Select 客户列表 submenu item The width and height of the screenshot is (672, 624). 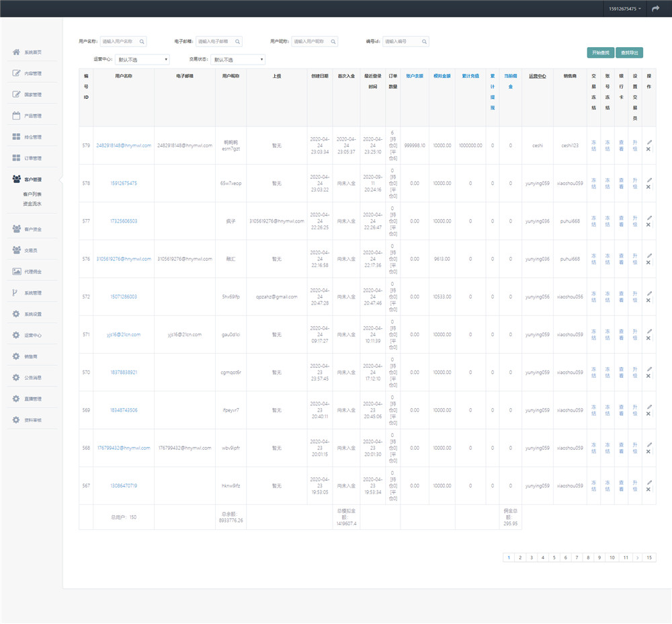pyautogui.click(x=32, y=194)
